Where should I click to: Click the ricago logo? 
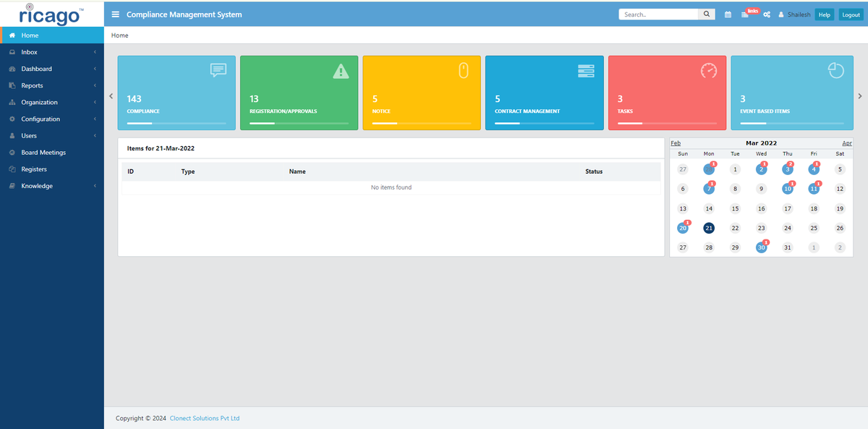tap(52, 14)
